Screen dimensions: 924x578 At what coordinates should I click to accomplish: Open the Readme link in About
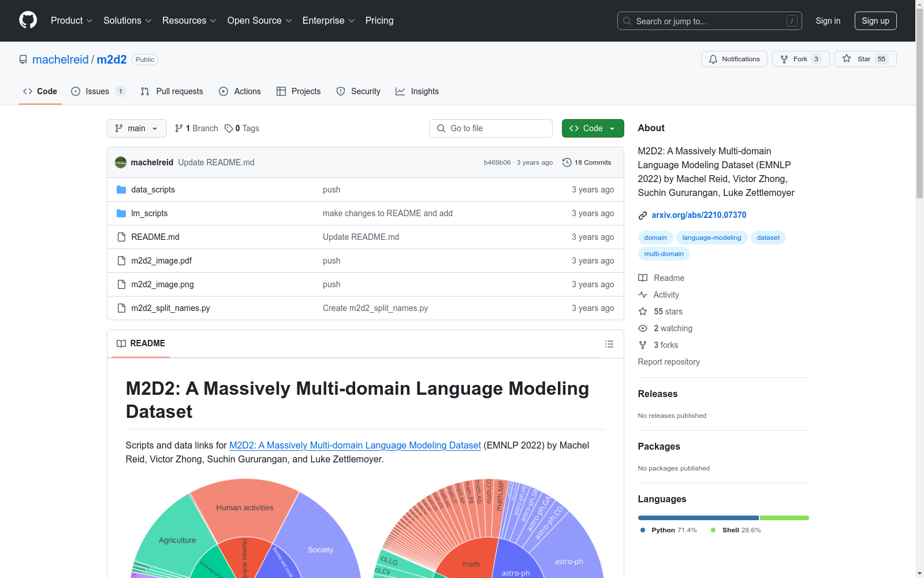pos(662,278)
